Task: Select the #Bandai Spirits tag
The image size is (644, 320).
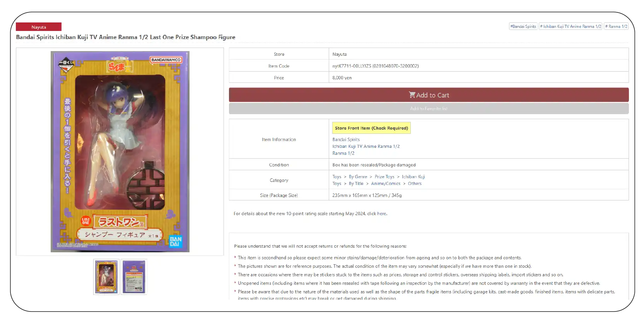Action: click(x=523, y=27)
